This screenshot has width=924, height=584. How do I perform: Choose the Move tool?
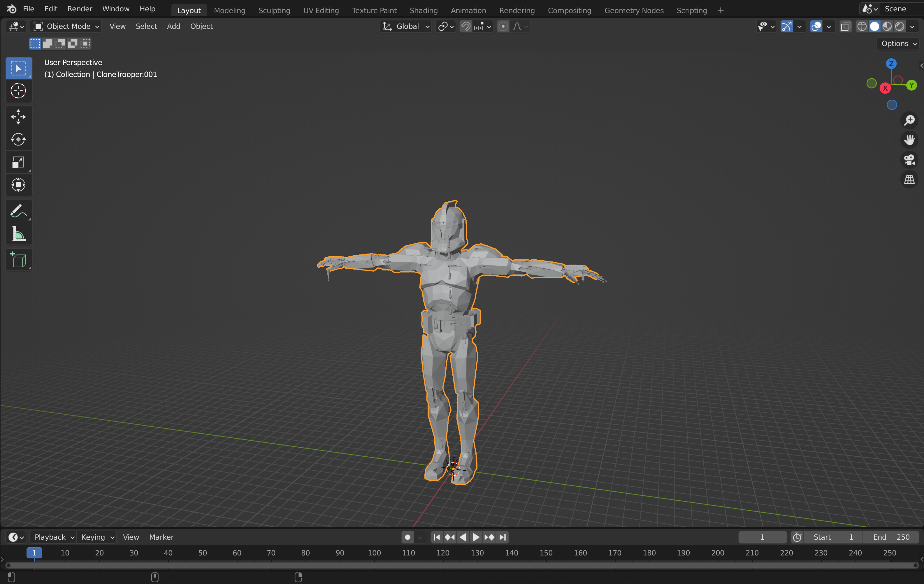[x=18, y=117]
